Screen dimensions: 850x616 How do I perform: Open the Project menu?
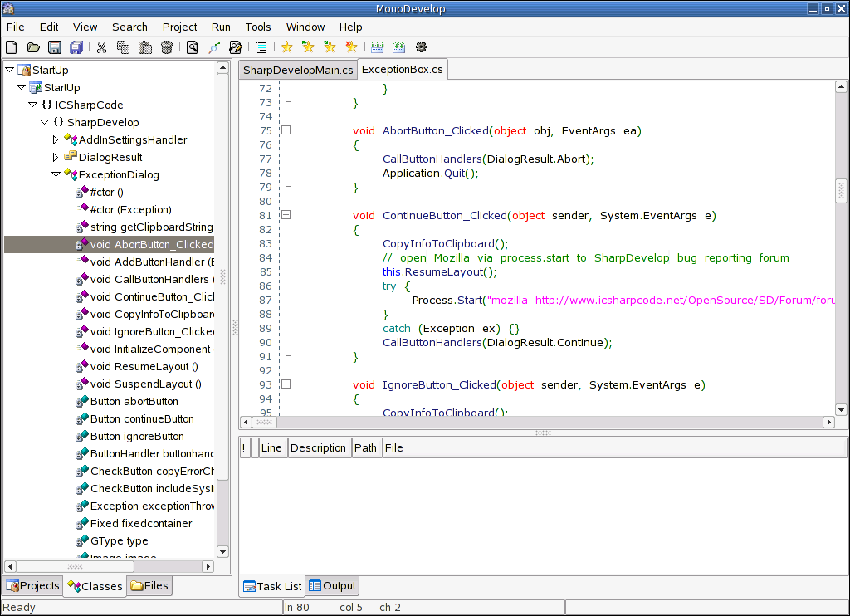coord(179,27)
